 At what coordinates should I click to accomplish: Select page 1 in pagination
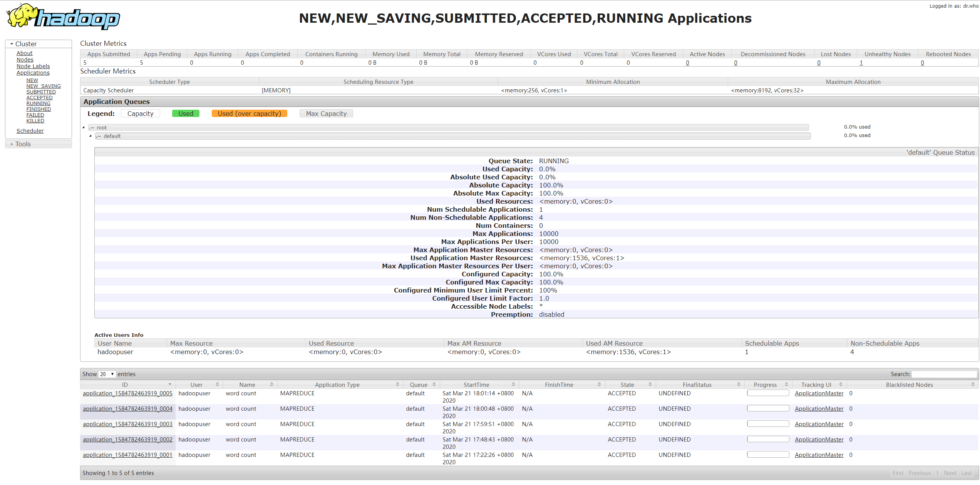coord(938,473)
